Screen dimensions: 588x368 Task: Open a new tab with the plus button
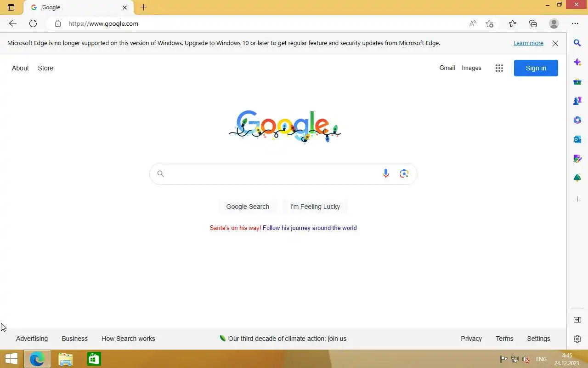(143, 7)
